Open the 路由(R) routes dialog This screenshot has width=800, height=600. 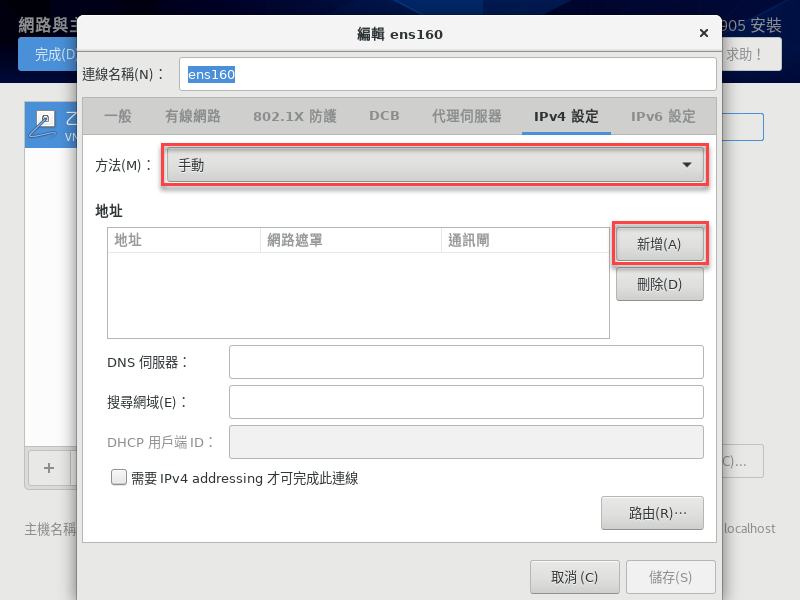point(652,513)
